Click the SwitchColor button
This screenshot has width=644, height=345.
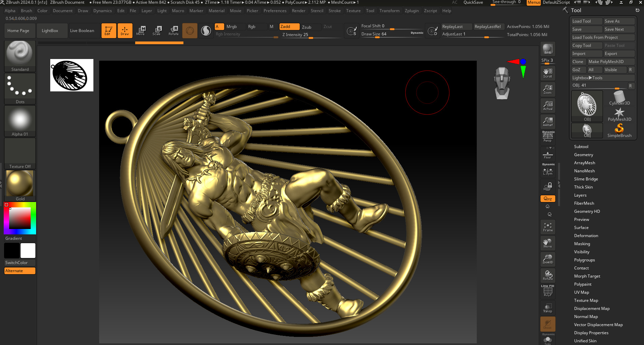(20, 263)
